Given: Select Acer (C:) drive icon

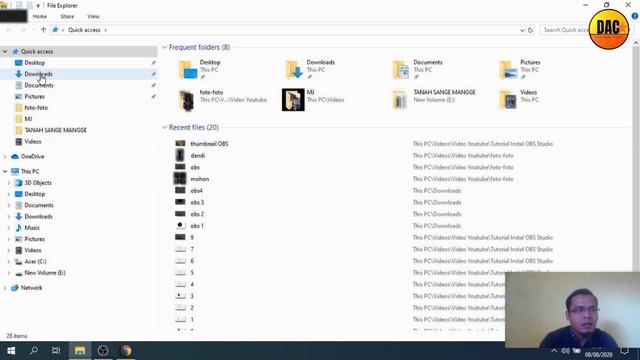Looking at the screenshot, I should tap(18, 262).
